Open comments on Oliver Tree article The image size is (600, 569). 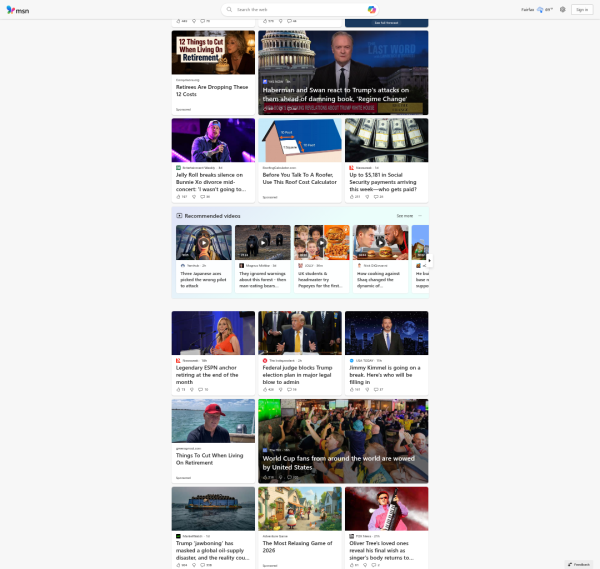coord(377,565)
